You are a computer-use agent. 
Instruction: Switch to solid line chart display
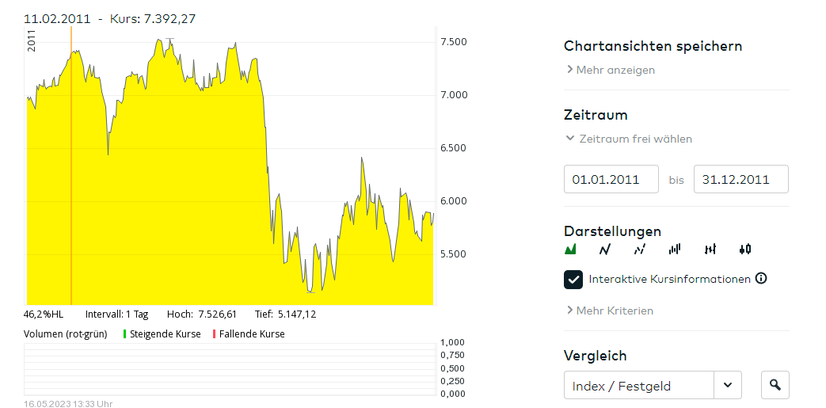(605, 249)
